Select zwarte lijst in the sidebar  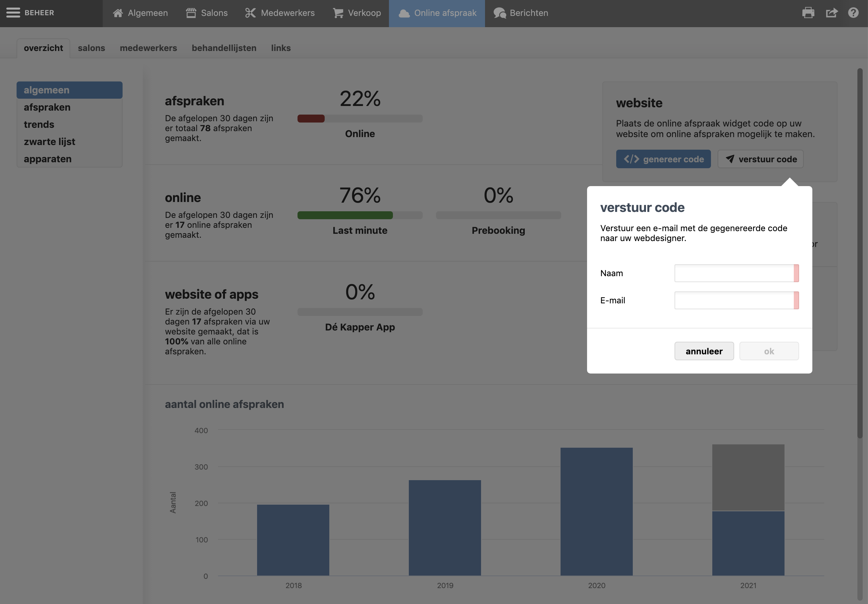(49, 142)
